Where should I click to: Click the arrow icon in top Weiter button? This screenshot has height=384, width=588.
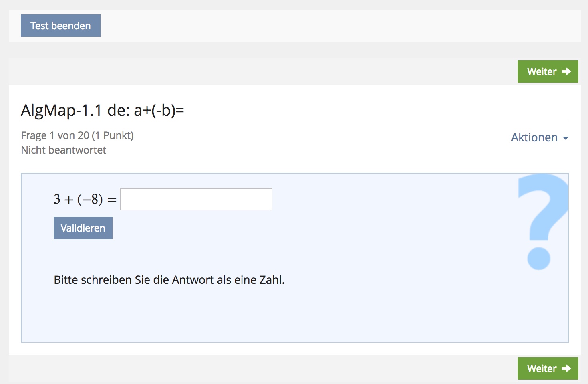(566, 71)
